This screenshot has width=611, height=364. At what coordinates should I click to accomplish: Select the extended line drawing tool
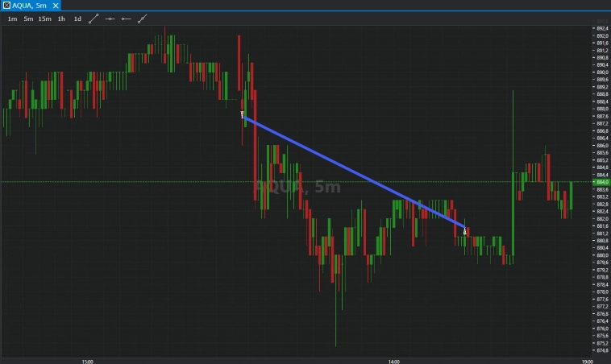point(142,19)
